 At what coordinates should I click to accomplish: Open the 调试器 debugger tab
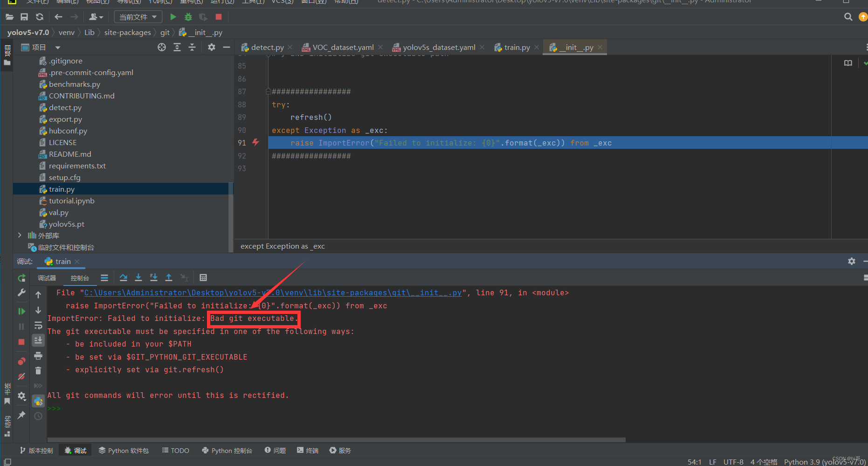pos(47,278)
